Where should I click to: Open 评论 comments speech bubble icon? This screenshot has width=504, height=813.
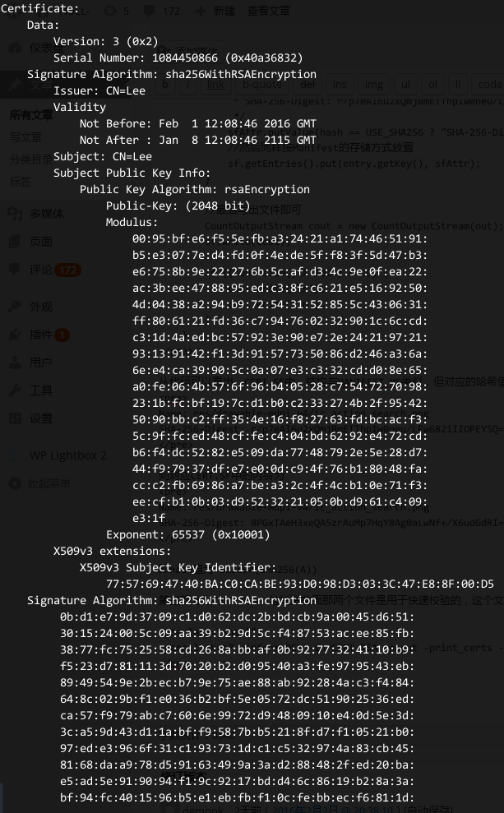tap(15, 269)
